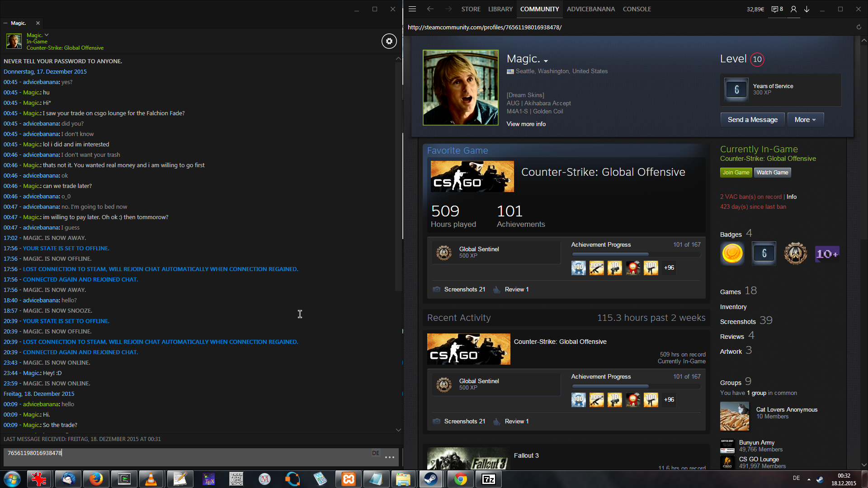Click the Steam taskbar icon
Screen dimensions: 868x488
430,479
